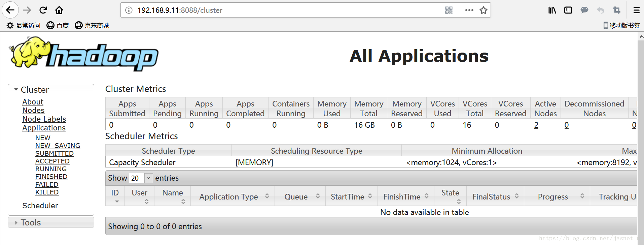Viewport: 644px width, 245px height.
Task: Open the browser hamburger menu
Action: pos(636,10)
